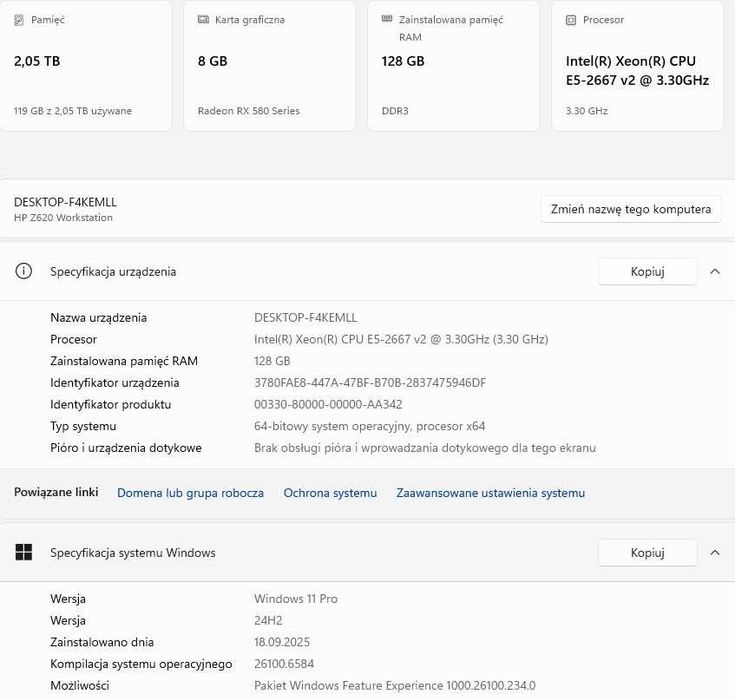Open the Radeon RX 580 graphics card tile
The image size is (735, 699).
tap(270, 66)
